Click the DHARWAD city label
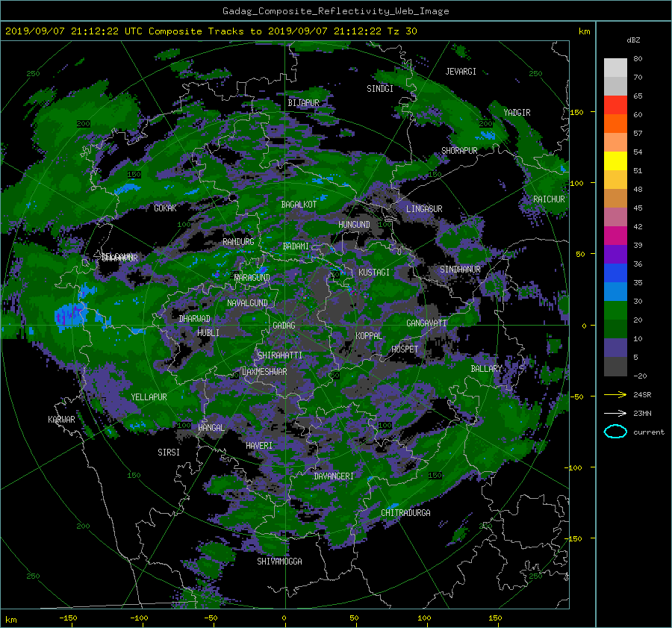672x628 pixels. point(195,319)
